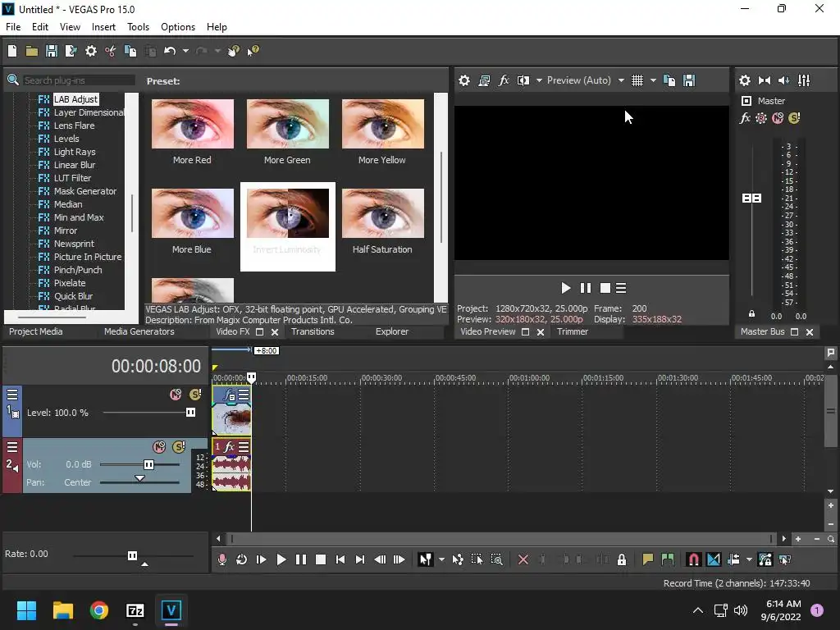Open overlays grid dropdown arrow
The image size is (840, 630).
[653, 80]
